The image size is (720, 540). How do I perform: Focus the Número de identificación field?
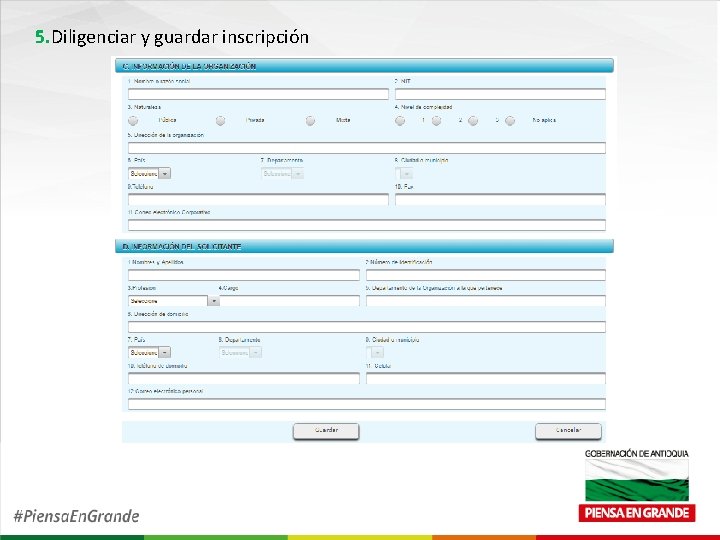(486, 275)
